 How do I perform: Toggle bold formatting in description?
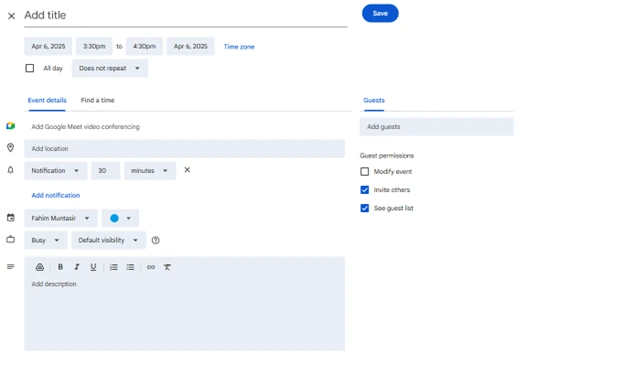[x=60, y=267]
